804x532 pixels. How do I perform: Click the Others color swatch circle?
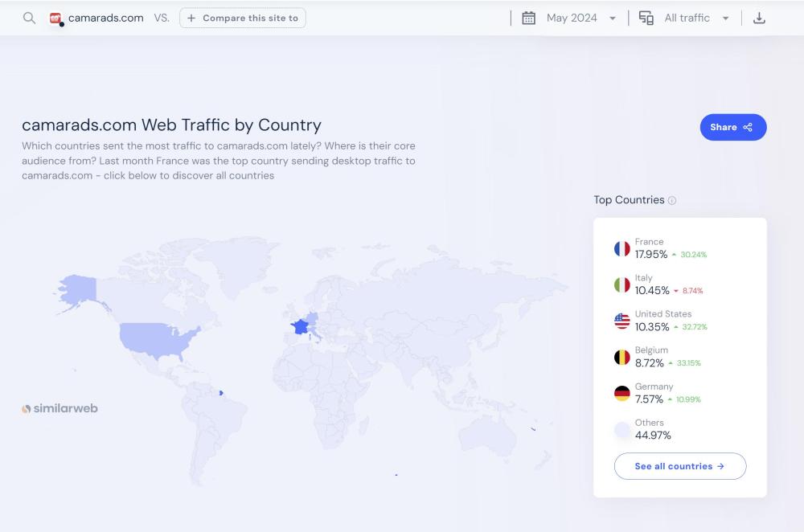621,430
